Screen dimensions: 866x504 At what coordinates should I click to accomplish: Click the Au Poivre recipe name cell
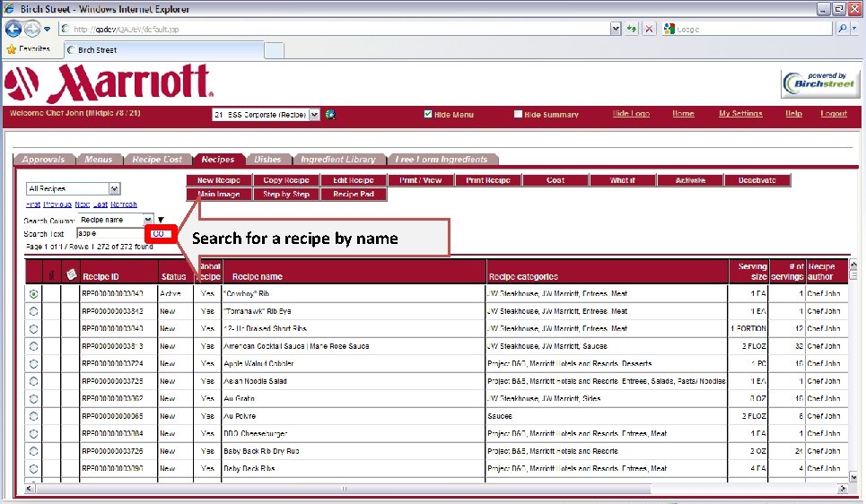point(354,416)
